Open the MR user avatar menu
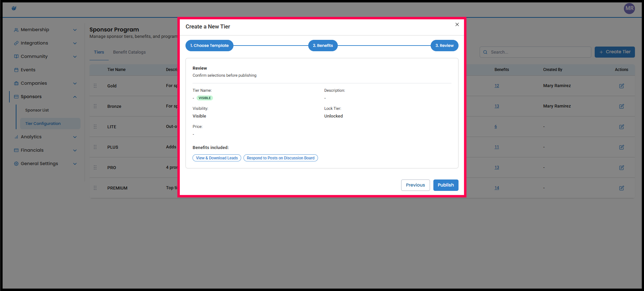 (629, 8)
